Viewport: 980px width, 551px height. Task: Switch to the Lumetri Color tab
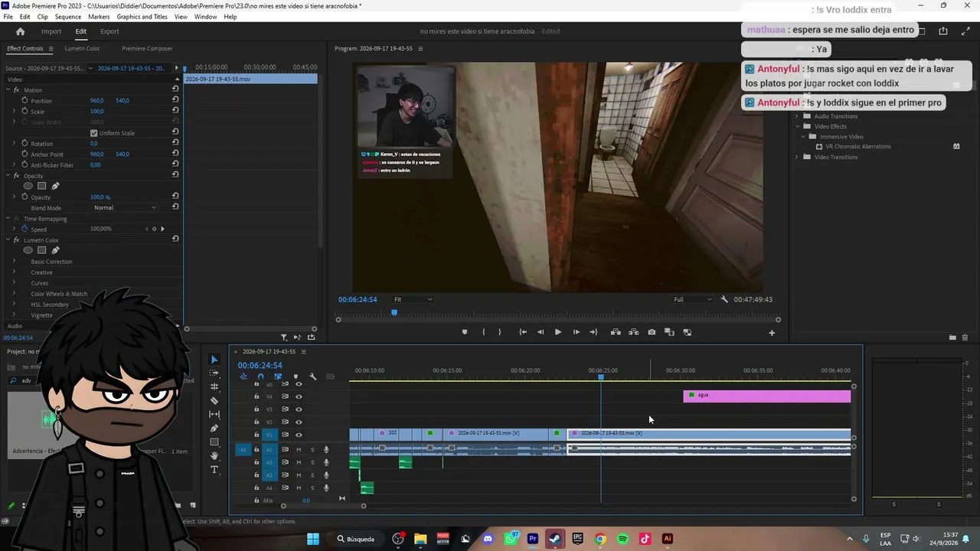(82, 48)
